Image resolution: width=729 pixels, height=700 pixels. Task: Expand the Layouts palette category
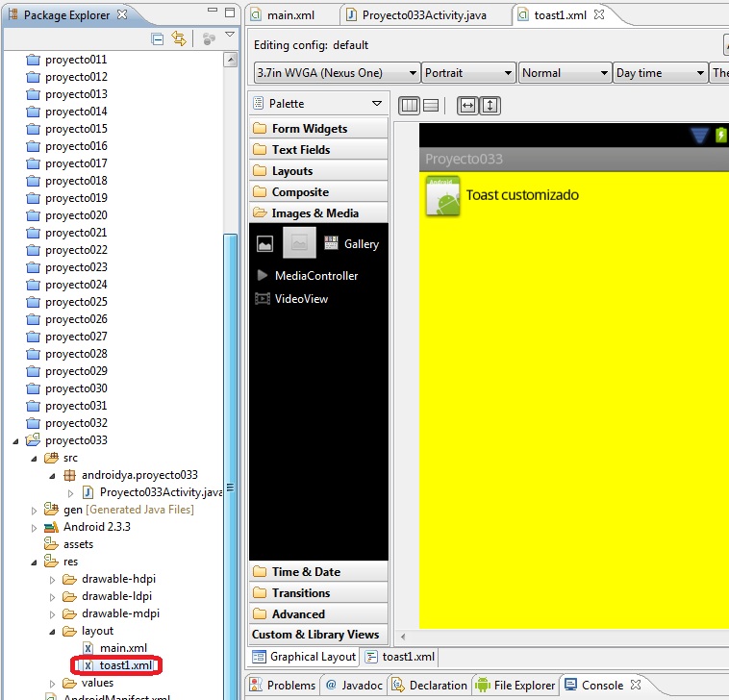(318, 171)
